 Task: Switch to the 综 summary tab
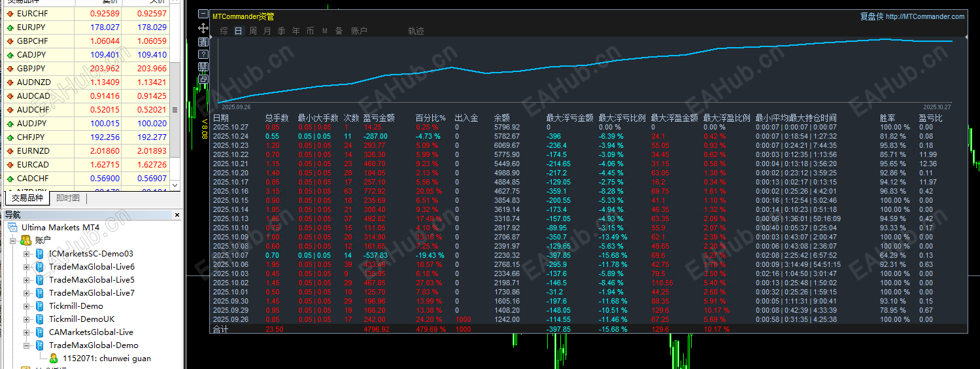coord(224,31)
